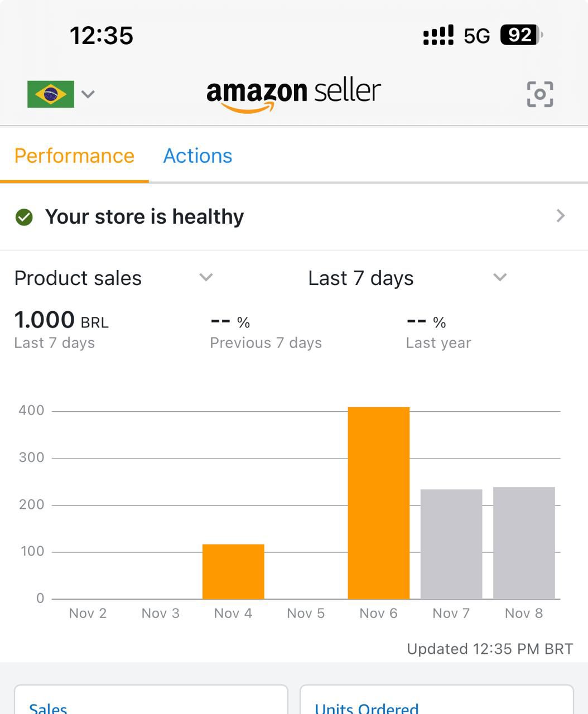Open the Product sales metric dropdown
This screenshot has width=588, height=714.
click(206, 277)
